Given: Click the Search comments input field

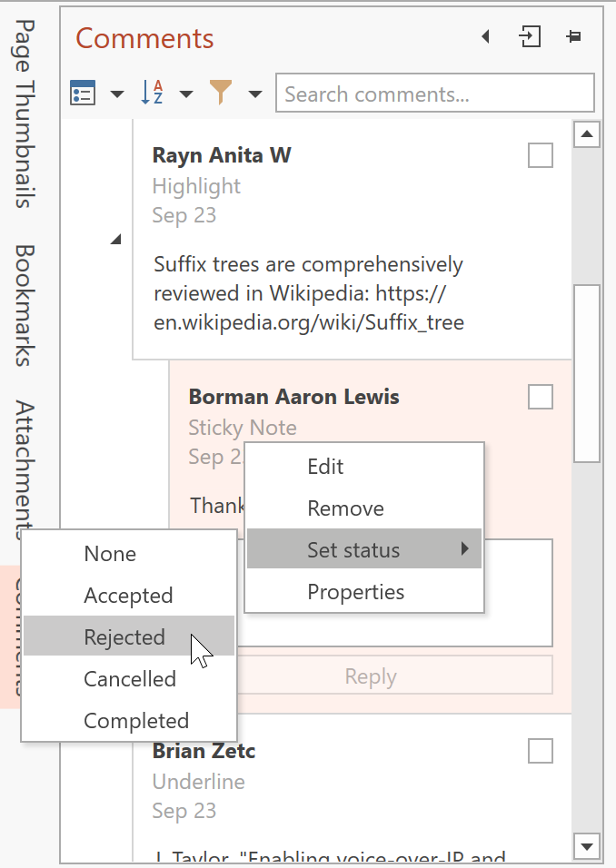Looking at the screenshot, I should click(x=434, y=94).
